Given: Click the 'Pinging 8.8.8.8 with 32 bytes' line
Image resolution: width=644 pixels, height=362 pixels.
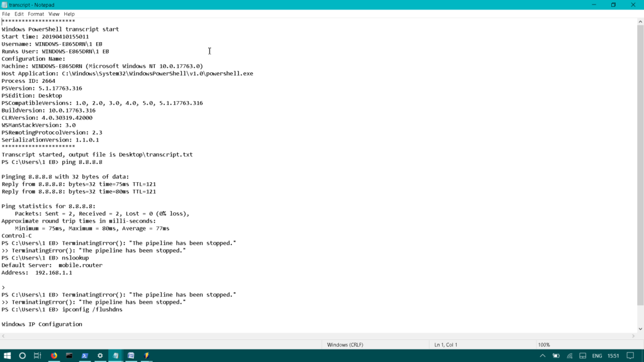Looking at the screenshot, I should (x=65, y=177).
